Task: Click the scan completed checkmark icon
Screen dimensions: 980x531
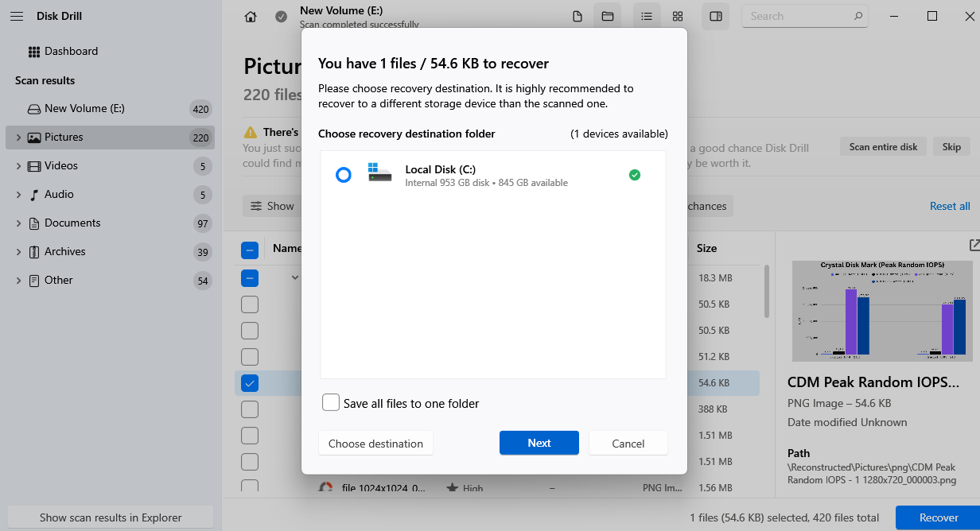Action: [280, 15]
